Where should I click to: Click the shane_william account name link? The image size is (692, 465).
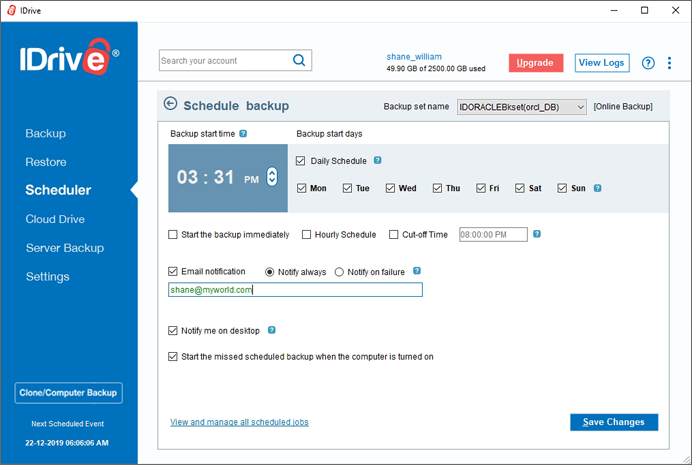[414, 56]
